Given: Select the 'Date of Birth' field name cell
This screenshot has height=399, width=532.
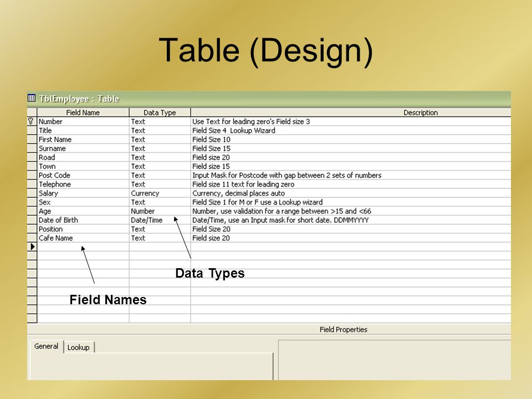Looking at the screenshot, I should (x=83, y=220).
